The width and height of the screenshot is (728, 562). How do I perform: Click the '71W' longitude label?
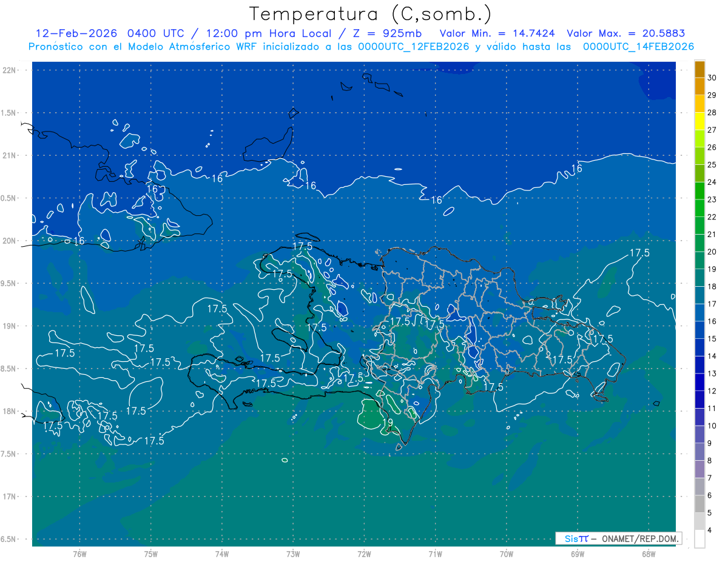(435, 554)
